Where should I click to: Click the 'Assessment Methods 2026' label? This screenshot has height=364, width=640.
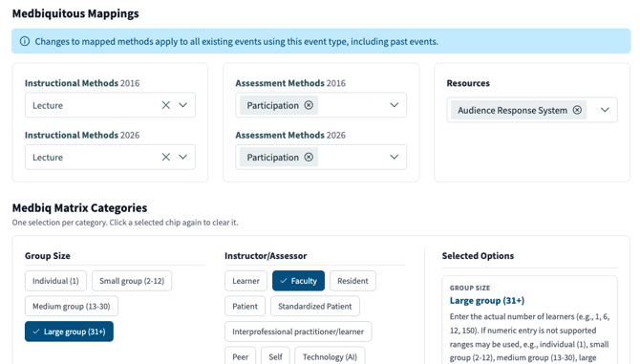[290, 135]
